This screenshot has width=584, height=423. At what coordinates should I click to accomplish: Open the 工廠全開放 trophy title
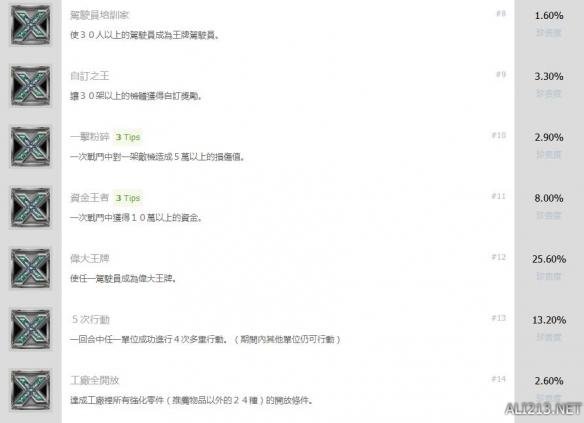[95, 380]
